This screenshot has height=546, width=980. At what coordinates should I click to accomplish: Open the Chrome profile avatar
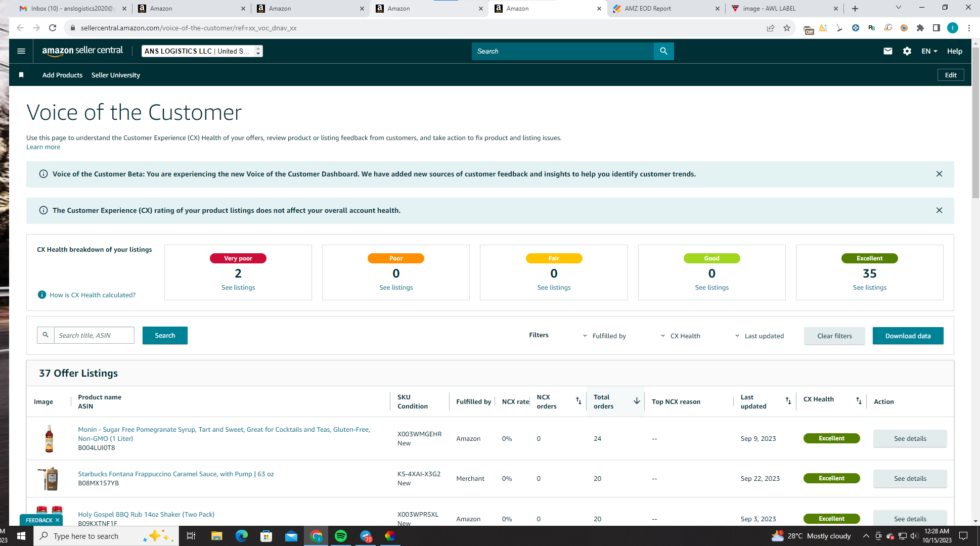tap(953, 28)
